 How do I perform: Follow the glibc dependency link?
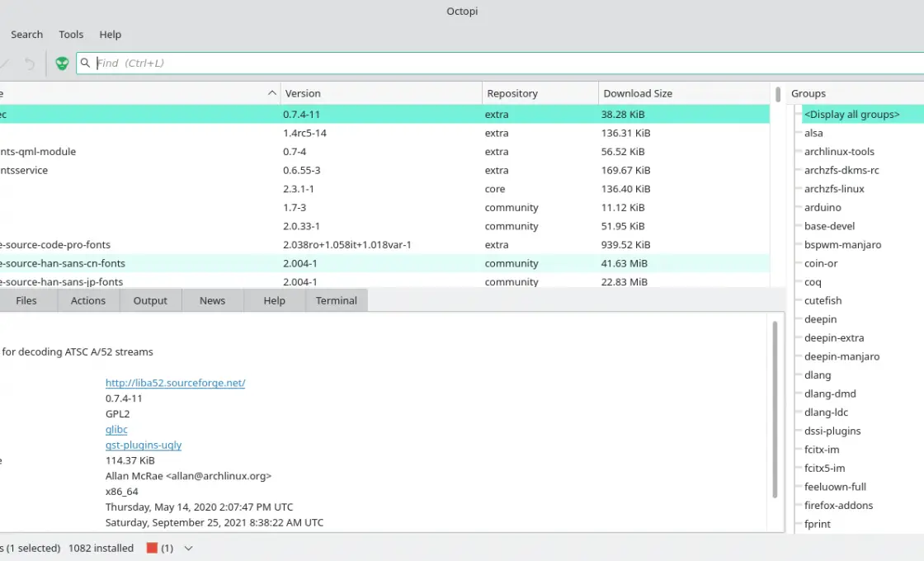116,429
